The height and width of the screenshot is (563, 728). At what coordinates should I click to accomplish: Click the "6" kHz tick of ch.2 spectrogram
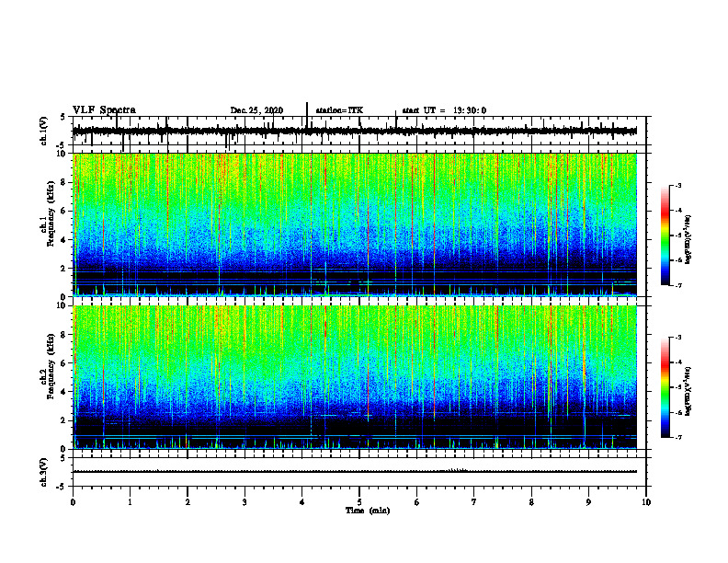pos(64,363)
